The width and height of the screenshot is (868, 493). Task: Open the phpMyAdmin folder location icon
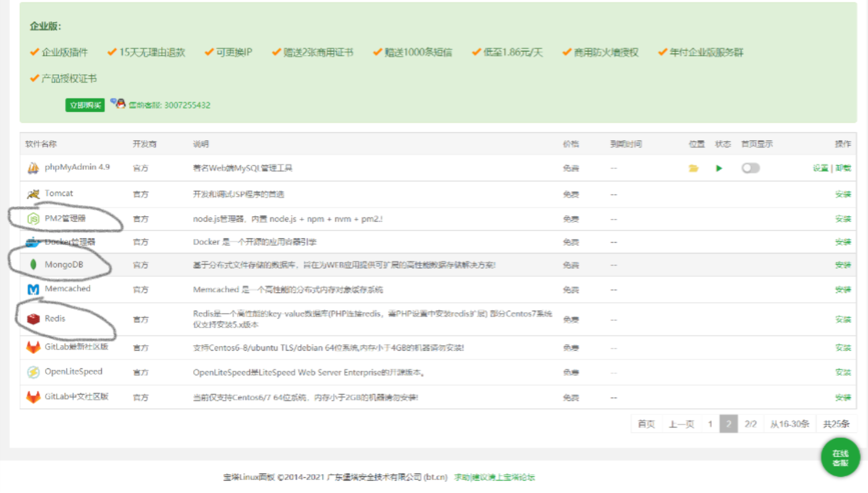(x=693, y=168)
